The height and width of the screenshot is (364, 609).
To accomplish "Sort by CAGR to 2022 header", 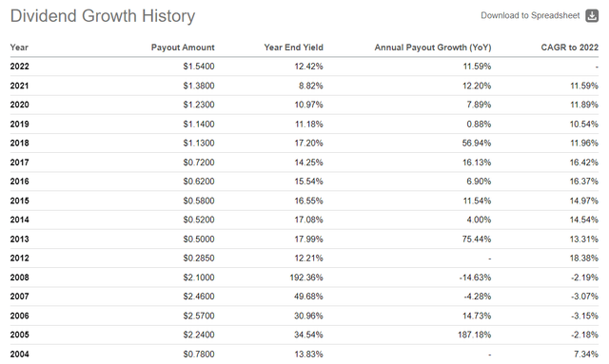I will coord(569,48).
